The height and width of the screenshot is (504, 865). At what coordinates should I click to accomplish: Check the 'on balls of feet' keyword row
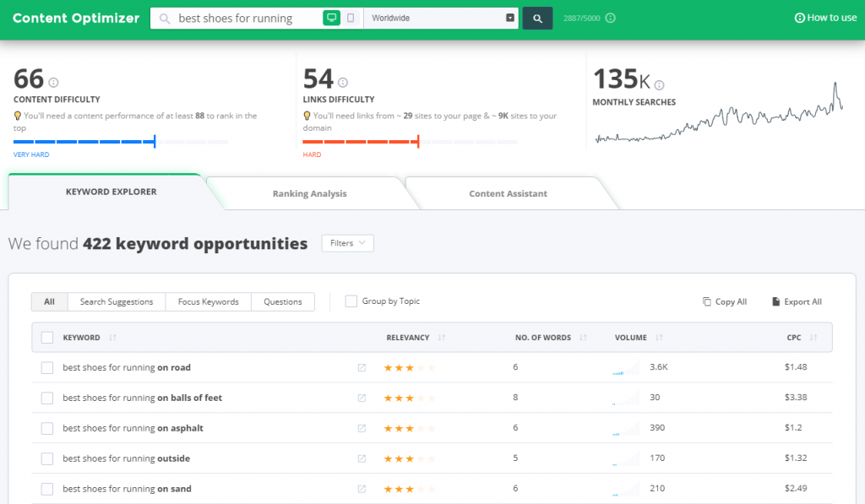[x=47, y=398]
